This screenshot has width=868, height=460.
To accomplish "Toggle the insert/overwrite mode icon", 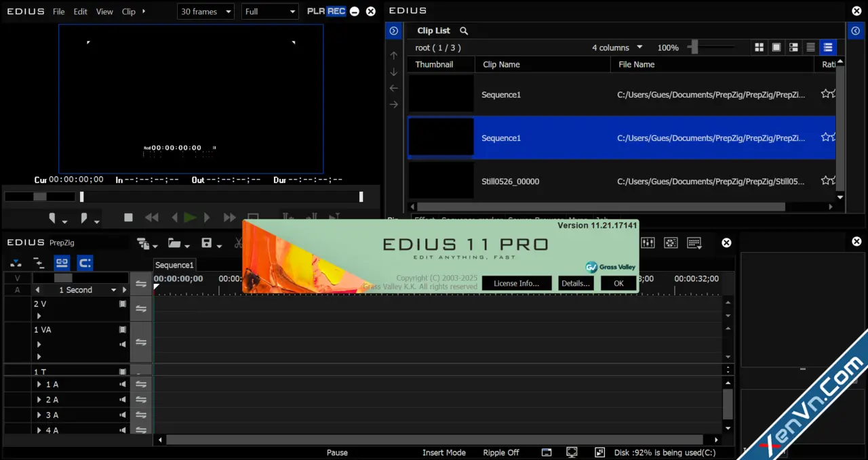I will (x=16, y=263).
